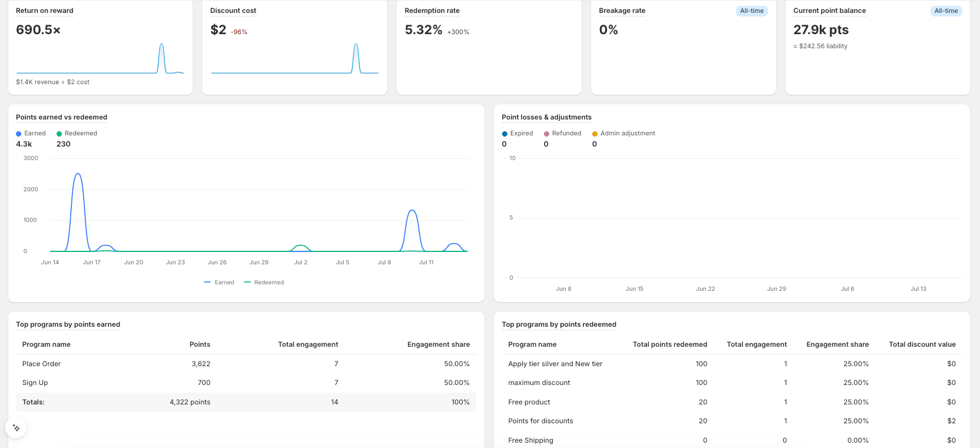Click the Points for discounts program row
Viewport: 980px width, 448px height.
732,421
